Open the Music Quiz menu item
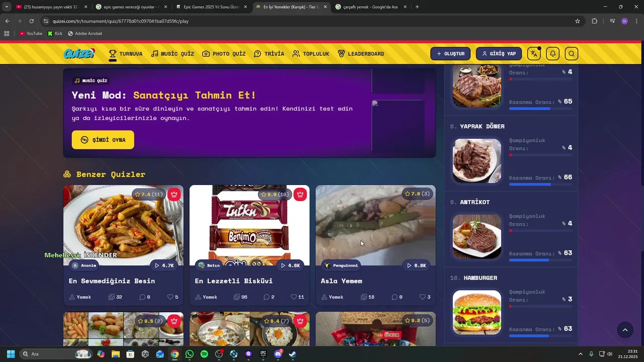Viewport: 644px width, 362px height. pos(173,54)
